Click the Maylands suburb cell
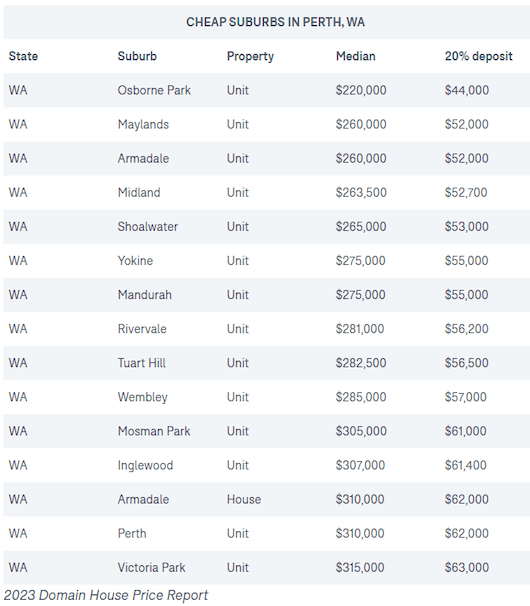Viewport: 530px width, 606px height. [x=143, y=124]
